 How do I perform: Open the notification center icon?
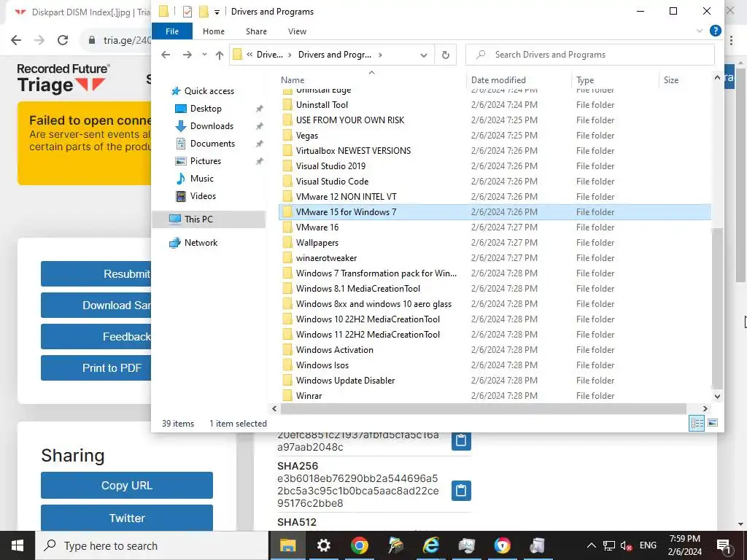click(x=724, y=545)
